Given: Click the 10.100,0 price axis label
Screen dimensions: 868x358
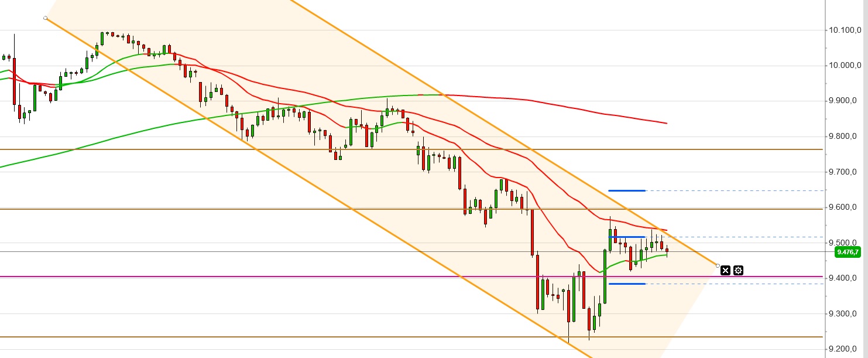Looking at the screenshot, I should coord(843,30).
